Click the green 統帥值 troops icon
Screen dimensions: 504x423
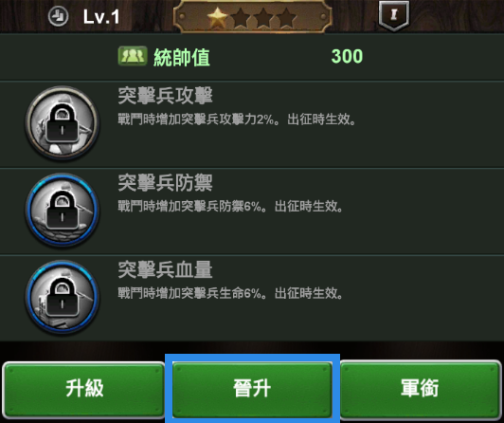(x=133, y=56)
